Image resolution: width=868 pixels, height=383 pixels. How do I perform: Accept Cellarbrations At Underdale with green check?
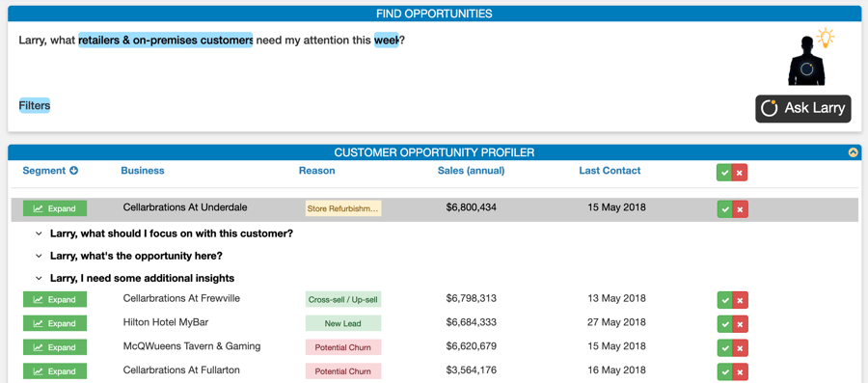724,208
